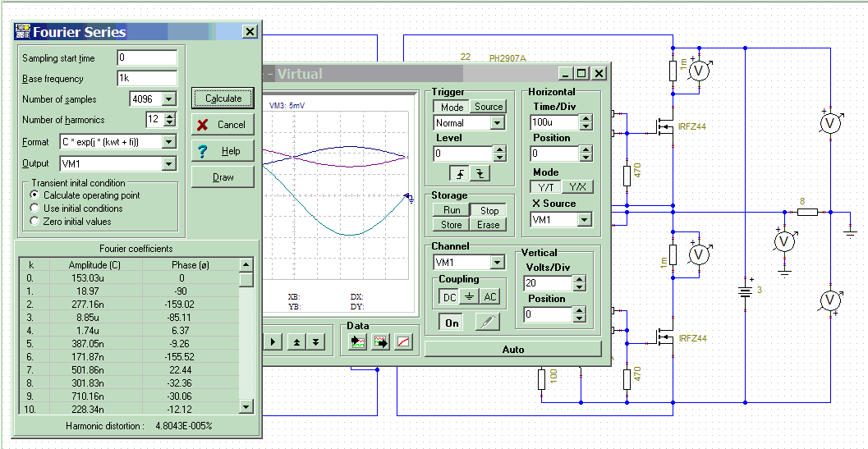Click the double down-arrow cursor button
The width and height of the screenshot is (868, 449).
tap(315, 341)
